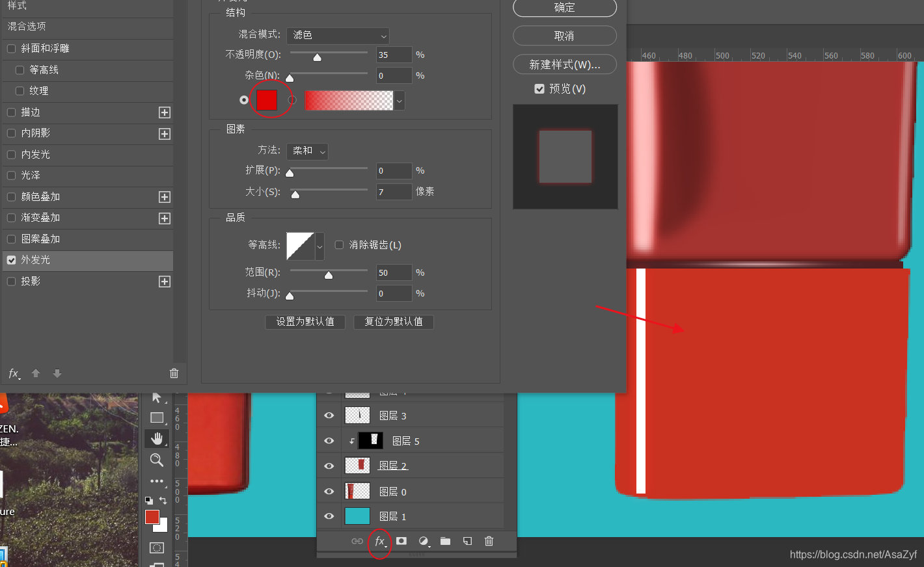Select 渐变叠加 style entry label

40,218
